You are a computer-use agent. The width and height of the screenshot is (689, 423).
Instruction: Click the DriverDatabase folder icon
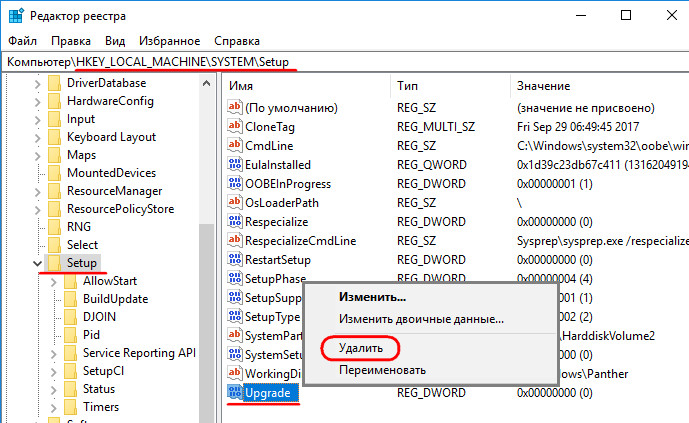[x=54, y=83]
